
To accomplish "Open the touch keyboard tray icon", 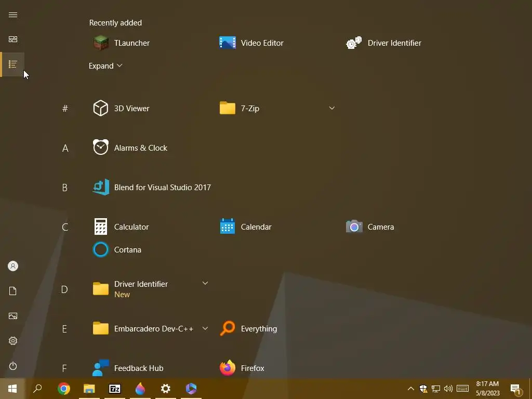I will click(x=462, y=389).
